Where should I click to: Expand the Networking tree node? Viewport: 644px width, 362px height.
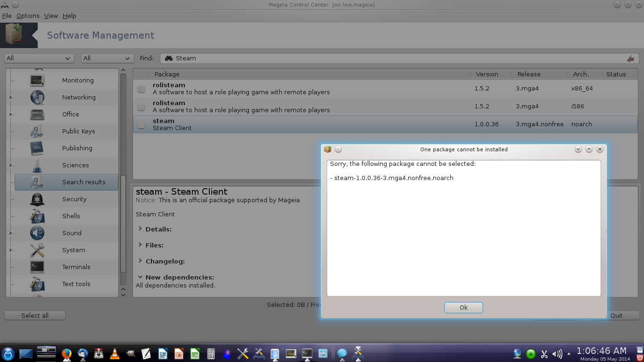[10, 98]
